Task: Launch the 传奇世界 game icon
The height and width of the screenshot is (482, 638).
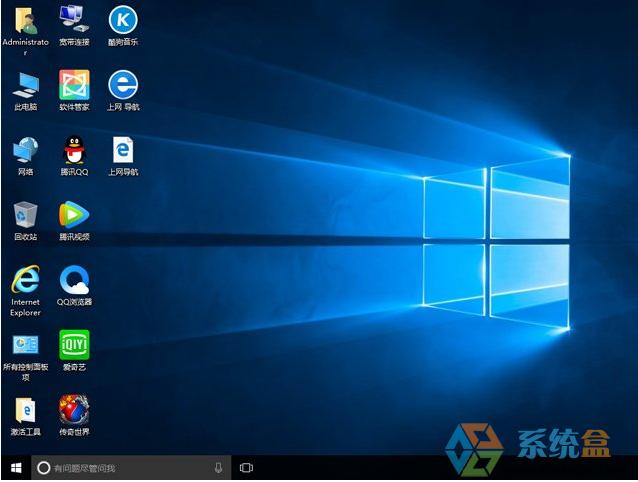Action: tap(74, 410)
